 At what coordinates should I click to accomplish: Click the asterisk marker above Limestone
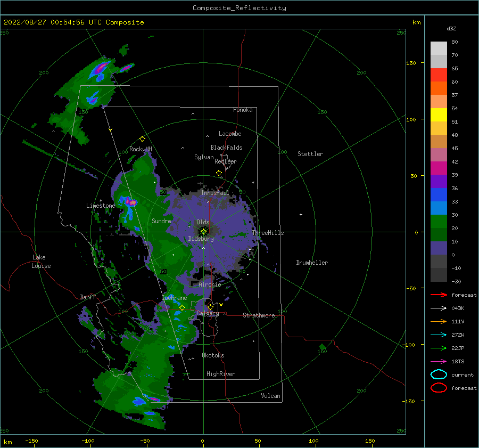101,201
